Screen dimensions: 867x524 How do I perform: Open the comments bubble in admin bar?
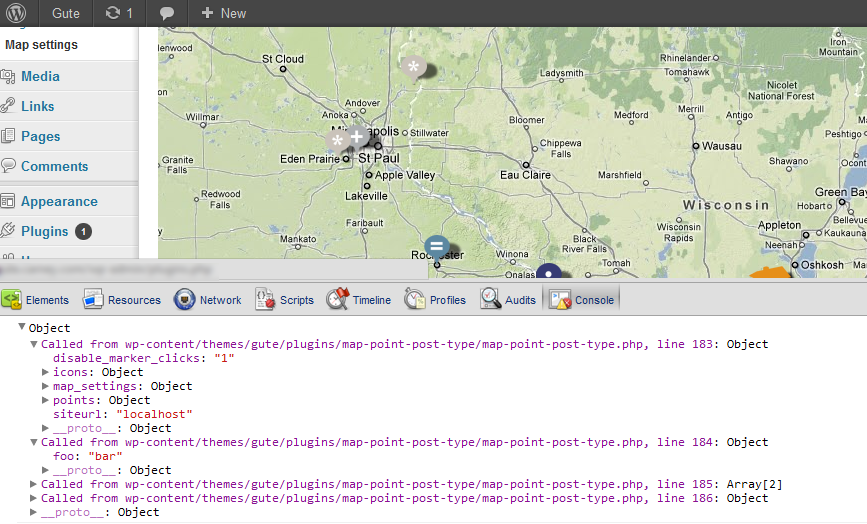pos(166,13)
